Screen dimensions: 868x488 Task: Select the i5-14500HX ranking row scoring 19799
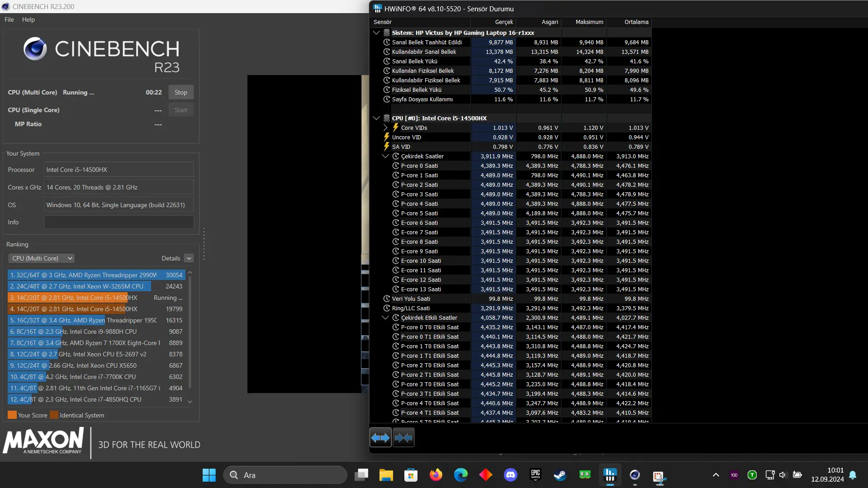pyautogui.click(x=96, y=309)
